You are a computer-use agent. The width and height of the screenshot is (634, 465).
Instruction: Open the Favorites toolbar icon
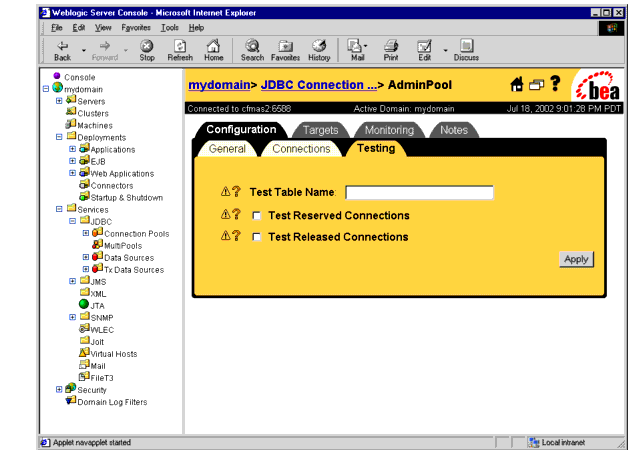[285, 51]
